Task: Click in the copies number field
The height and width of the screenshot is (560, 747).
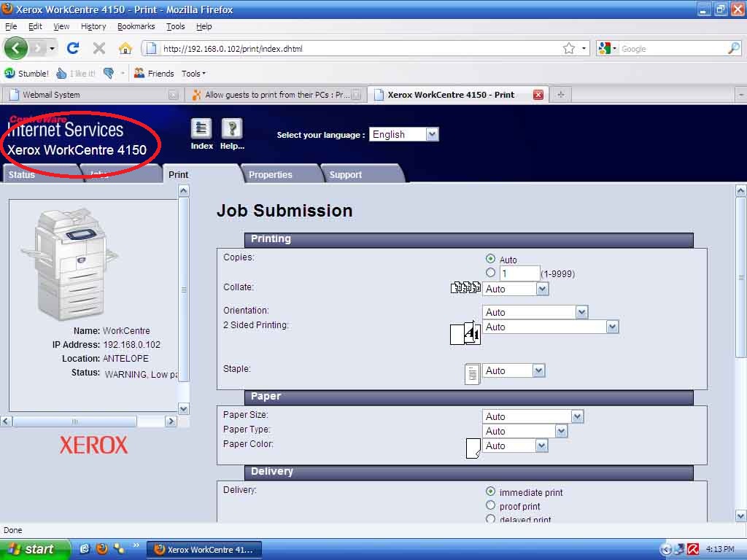Action: pyautogui.click(x=519, y=273)
